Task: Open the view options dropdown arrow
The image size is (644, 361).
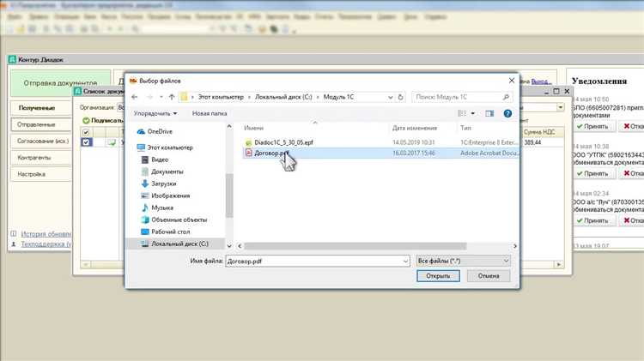Action: (x=473, y=113)
